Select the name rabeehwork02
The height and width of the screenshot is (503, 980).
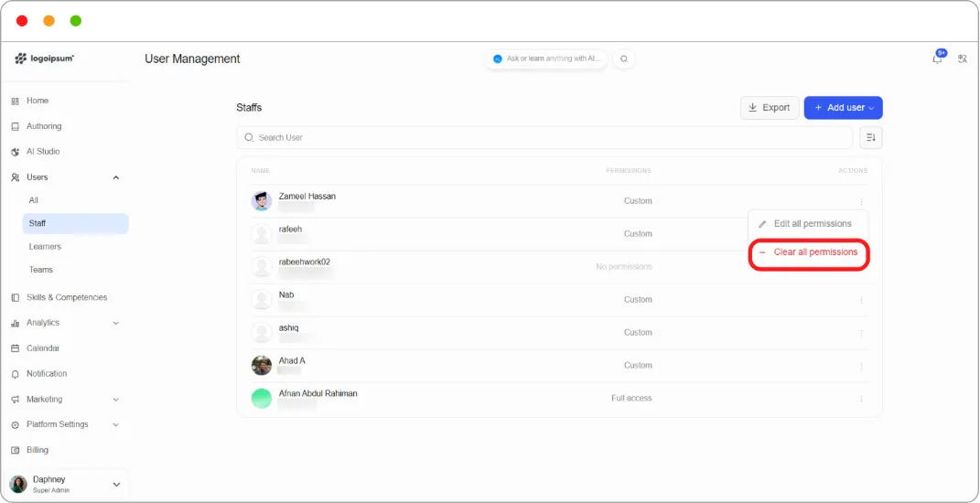305,262
